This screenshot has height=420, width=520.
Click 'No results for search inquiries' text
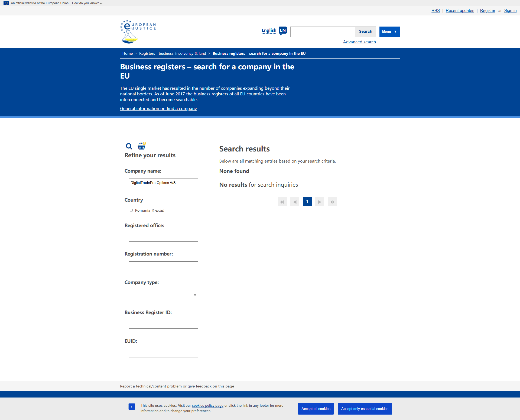tap(259, 185)
